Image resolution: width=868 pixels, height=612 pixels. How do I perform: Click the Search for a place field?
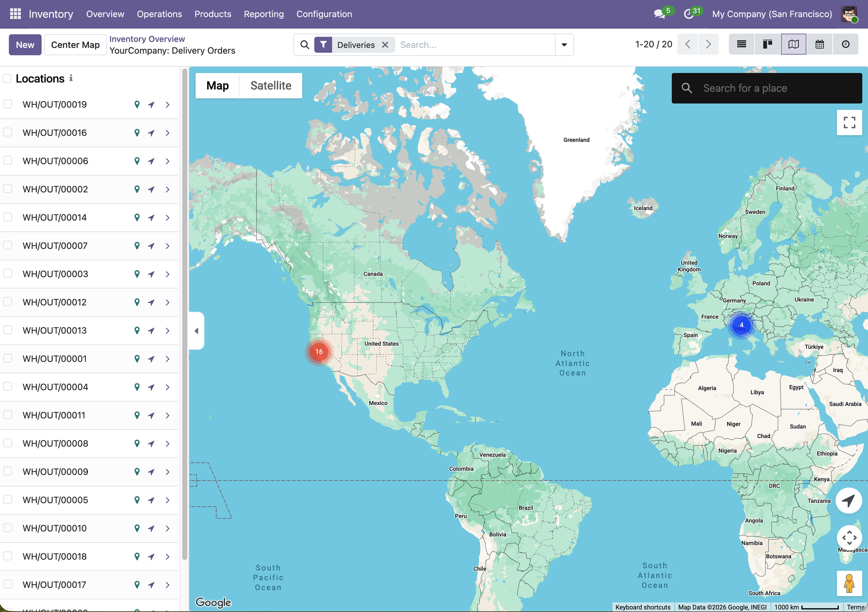click(767, 88)
